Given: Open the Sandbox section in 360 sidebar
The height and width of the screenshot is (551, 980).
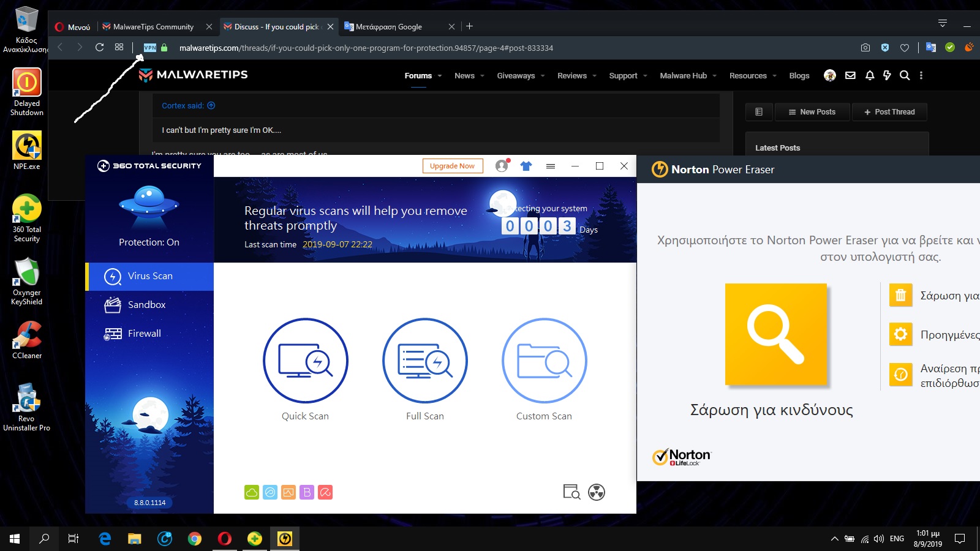Looking at the screenshot, I should [x=149, y=305].
